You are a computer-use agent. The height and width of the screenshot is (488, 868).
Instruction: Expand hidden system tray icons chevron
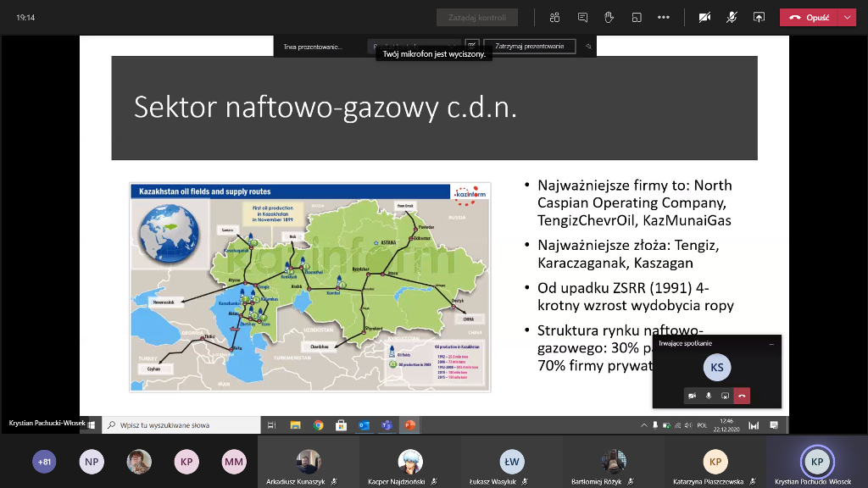pos(644,425)
